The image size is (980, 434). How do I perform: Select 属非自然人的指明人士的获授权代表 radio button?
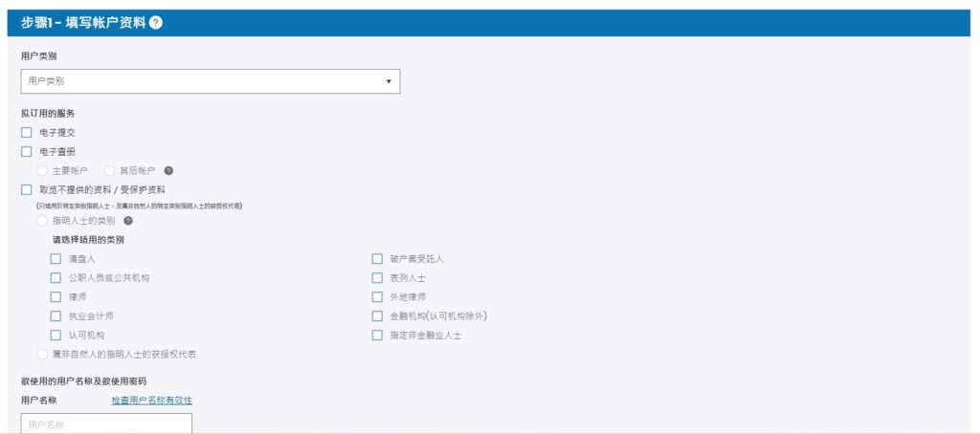click(x=42, y=354)
